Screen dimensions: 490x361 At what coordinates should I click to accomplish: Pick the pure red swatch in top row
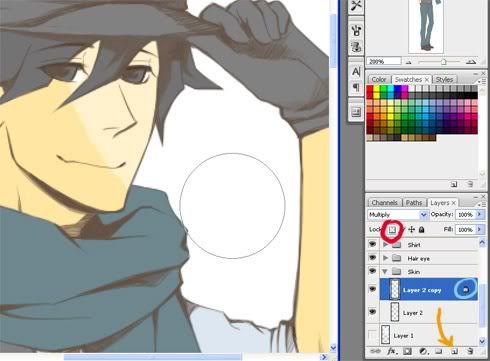pyautogui.click(x=369, y=89)
